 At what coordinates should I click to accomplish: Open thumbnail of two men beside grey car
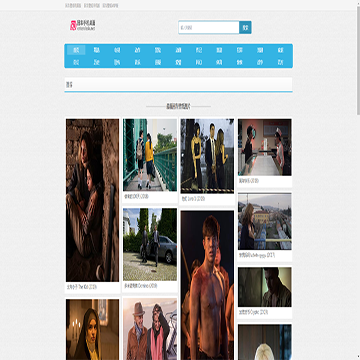[x=150, y=244]
